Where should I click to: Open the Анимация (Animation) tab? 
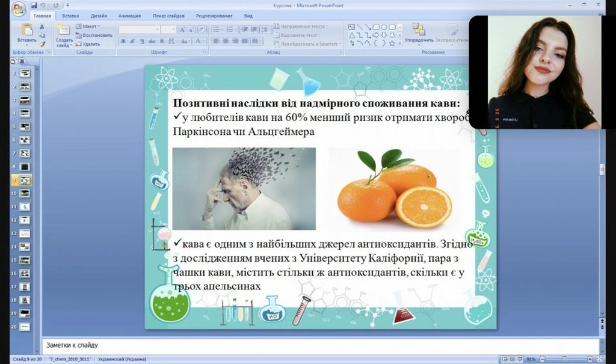coord(129,16)
